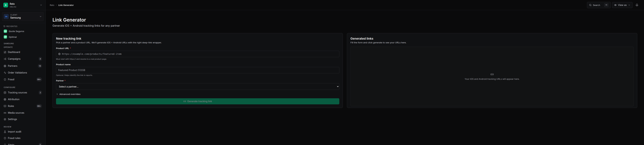This screenshot has height=145, width=644.
Task: Click the View as eye icon
Action: tap(616, 5)
